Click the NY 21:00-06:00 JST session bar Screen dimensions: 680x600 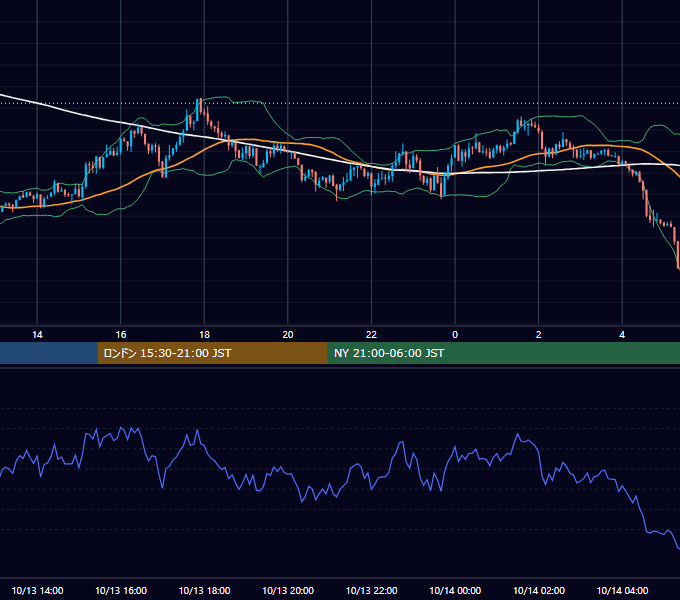tap(503, 353)
